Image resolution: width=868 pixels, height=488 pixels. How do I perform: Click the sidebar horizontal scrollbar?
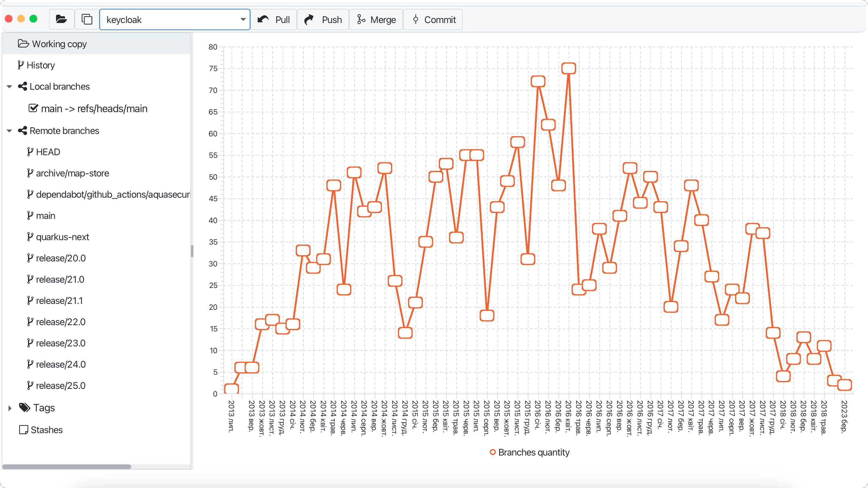[67, 467]
